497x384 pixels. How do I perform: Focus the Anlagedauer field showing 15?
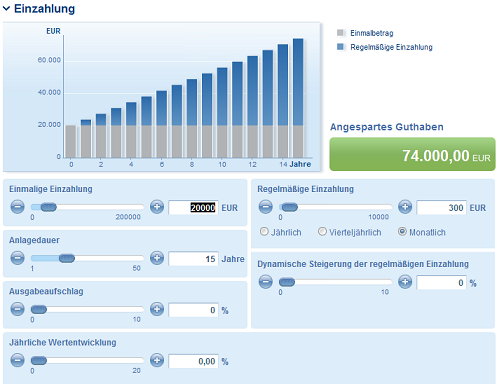coord(193,259)
